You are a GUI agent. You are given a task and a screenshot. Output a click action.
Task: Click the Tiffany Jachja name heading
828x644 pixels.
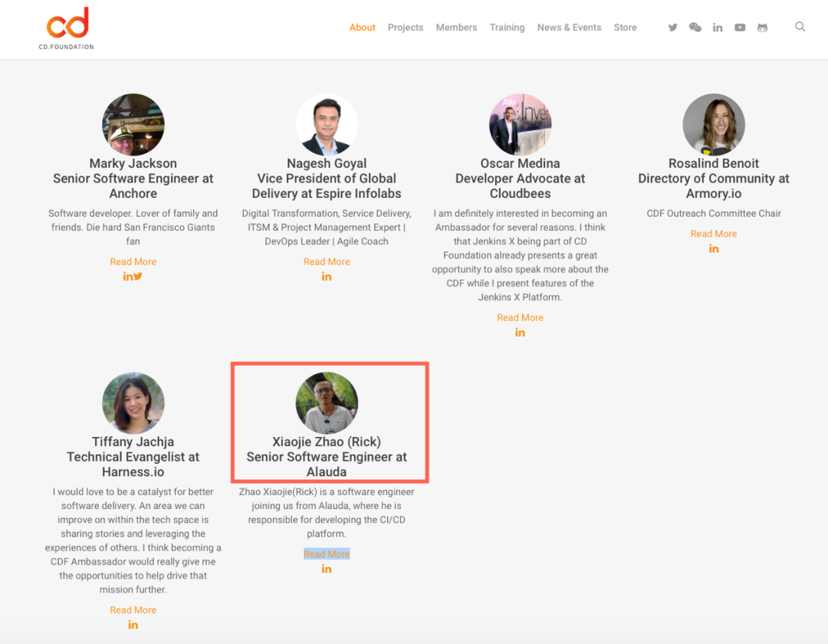click(133, 442)
